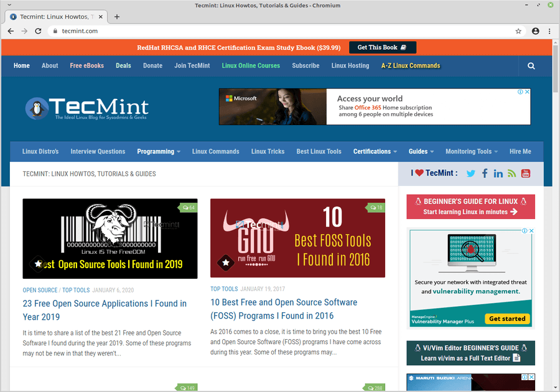Screen dimensions: 560x392
Task: Open the About page
Action: point(50,66)
